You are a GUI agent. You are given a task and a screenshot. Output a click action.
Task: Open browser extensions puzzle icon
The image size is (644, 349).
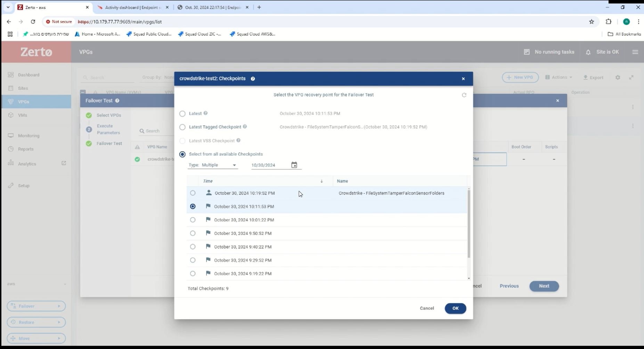coord(608,22)
